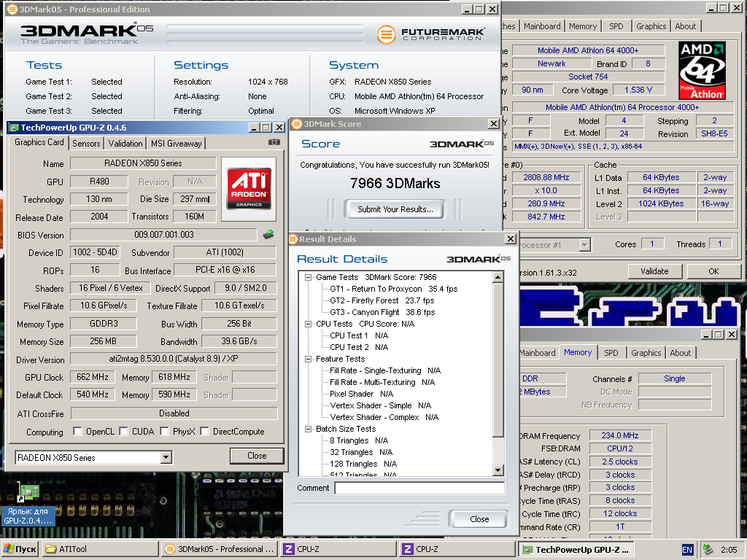
Task: Enable the OpenCL checkbox
Action: tap(77, 432)
